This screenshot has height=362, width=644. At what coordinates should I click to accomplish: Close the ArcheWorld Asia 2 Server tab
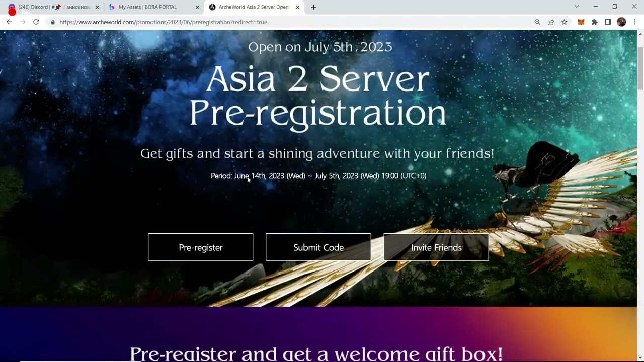(298, 7)
